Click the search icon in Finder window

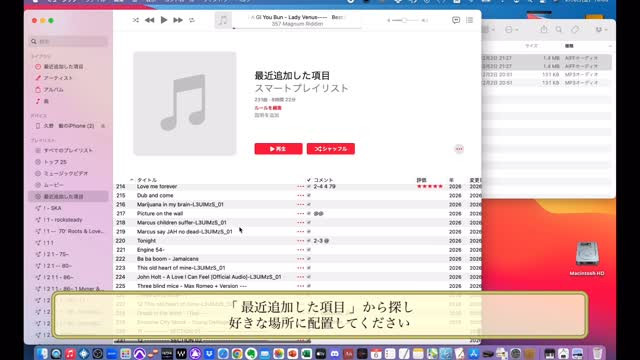click(x=559, y=29)
